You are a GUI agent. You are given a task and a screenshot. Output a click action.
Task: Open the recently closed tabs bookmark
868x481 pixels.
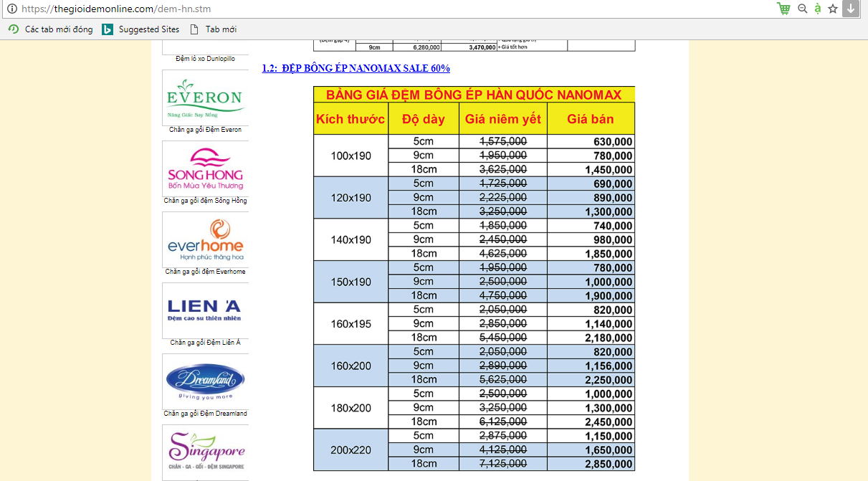click(x=50, y=29)
